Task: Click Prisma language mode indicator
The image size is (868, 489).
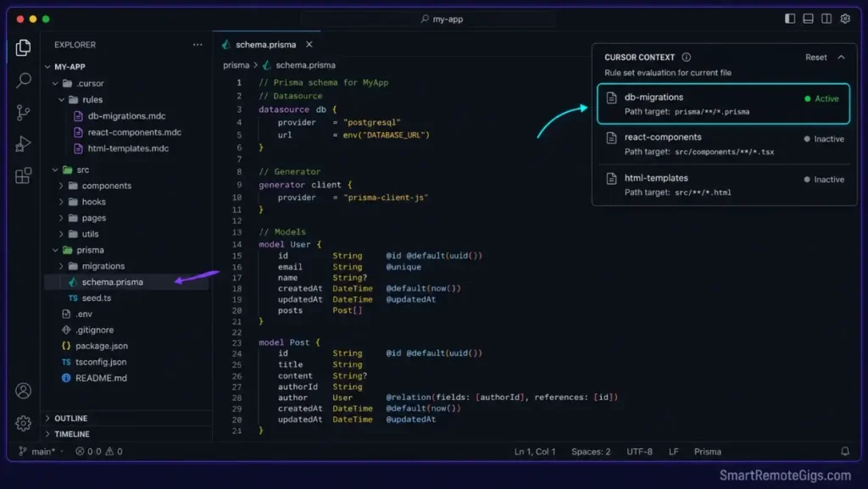Action: (708, 452)
